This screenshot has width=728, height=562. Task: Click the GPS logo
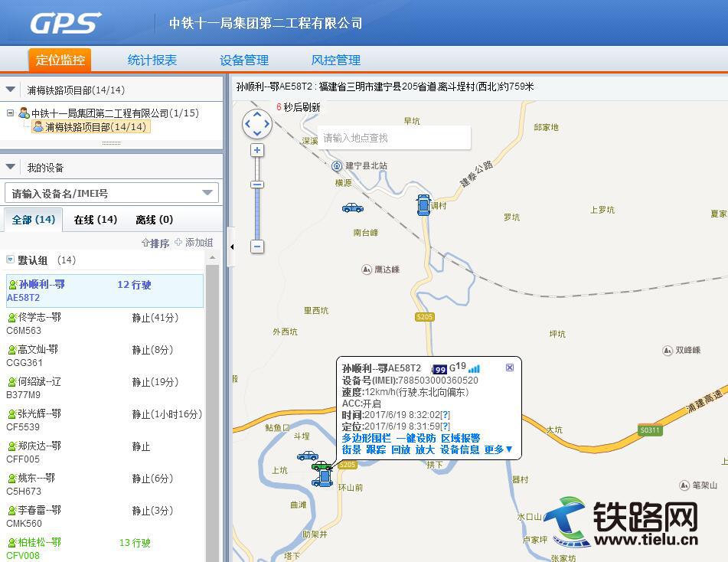coord(66,23)
